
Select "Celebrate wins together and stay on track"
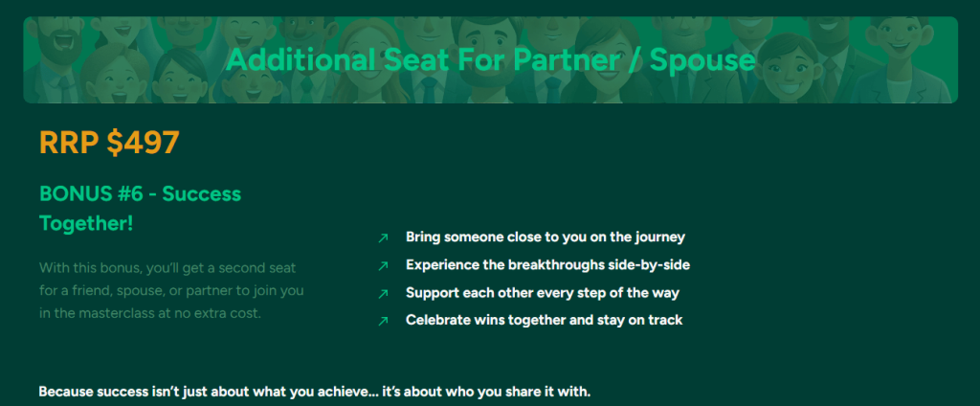click(544, 320)
